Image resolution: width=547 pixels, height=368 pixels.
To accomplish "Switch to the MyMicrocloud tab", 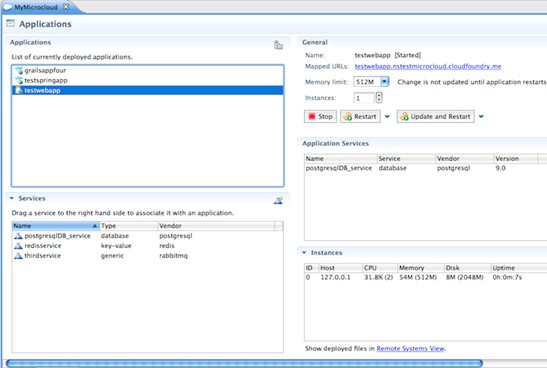I will (36, 7).
